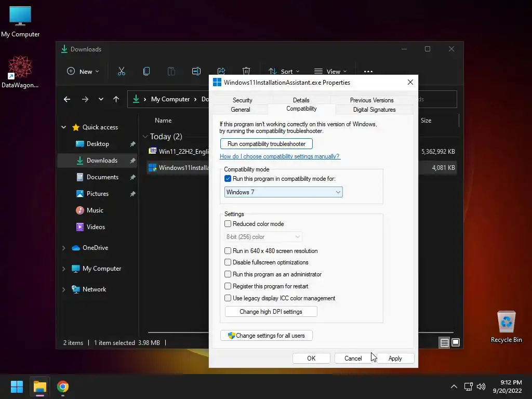
Task: Click the Paste icon in the Downloads toolbar
Action: [171, 71]
